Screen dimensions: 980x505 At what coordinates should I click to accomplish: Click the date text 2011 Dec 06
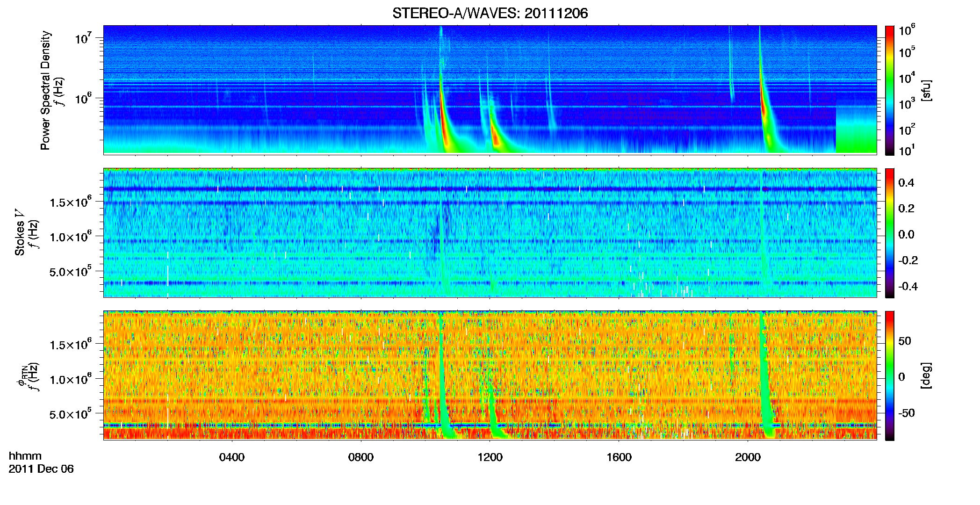click(x=41, y=469)
